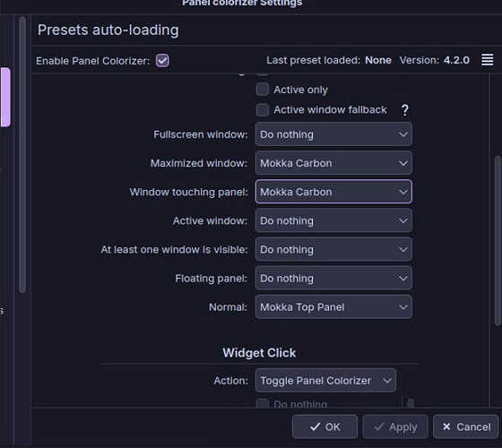The width and height of the screenshot is (502, 448).
Task: Toggle the Enable Panel Colorizer checkbox
Action: (x=162, y=61)
